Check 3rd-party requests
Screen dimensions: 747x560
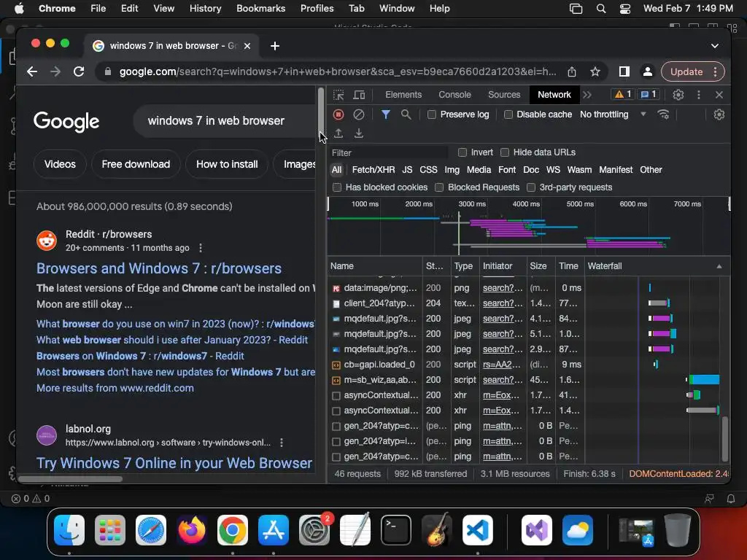coord(531,187)
